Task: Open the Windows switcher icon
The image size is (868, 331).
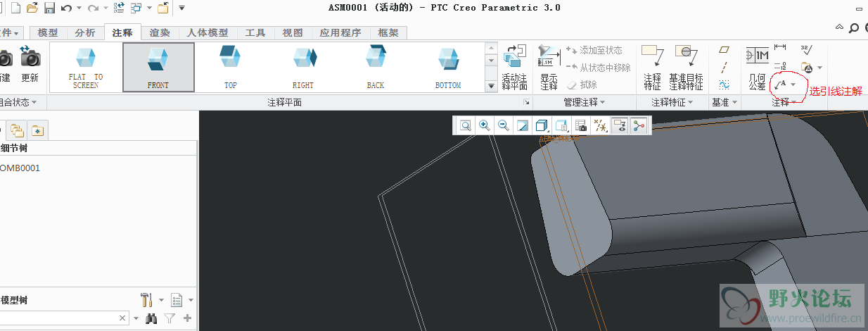Action: [x=136, y=8]
